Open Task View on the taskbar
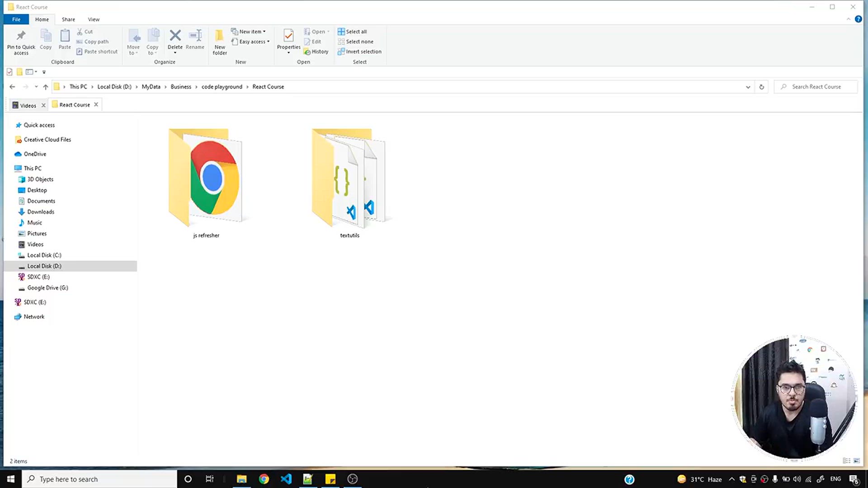This screenshot has height=488, width=868. click(x=210, y=479)
